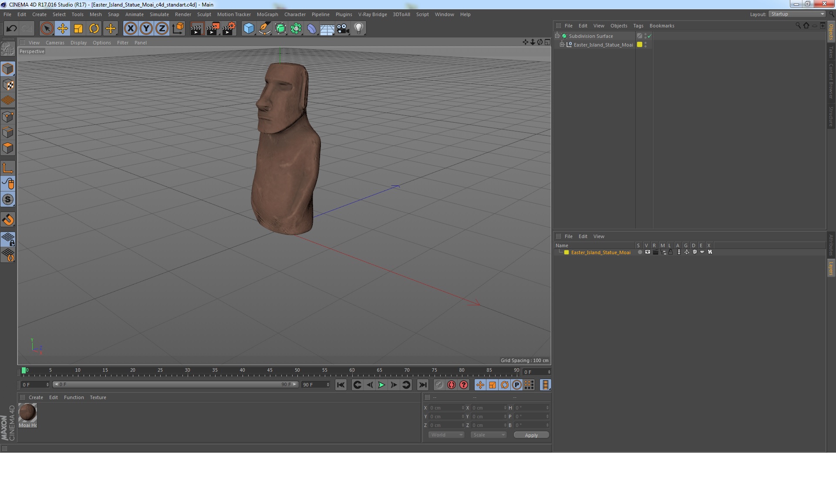The height and width of the screenshot is (504, 836).
Task: Play the animation forwards
Action: pyautogui.click(x=381, y=385)
